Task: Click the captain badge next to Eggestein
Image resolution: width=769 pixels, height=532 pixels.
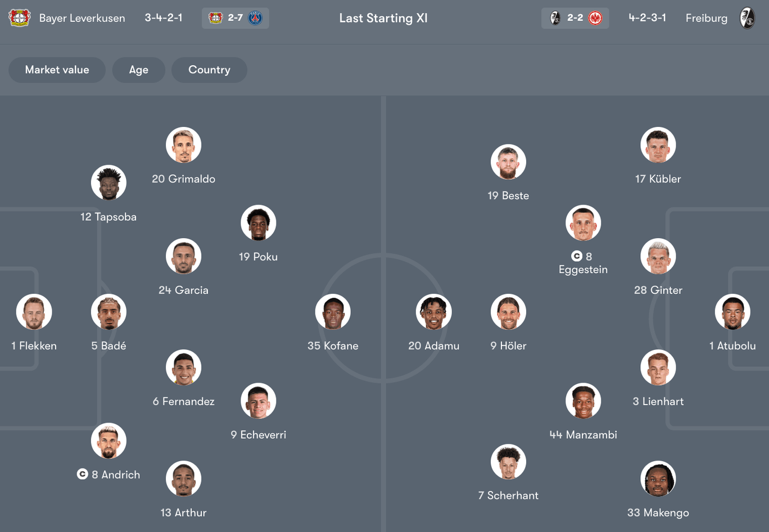Action: (577, 256)
